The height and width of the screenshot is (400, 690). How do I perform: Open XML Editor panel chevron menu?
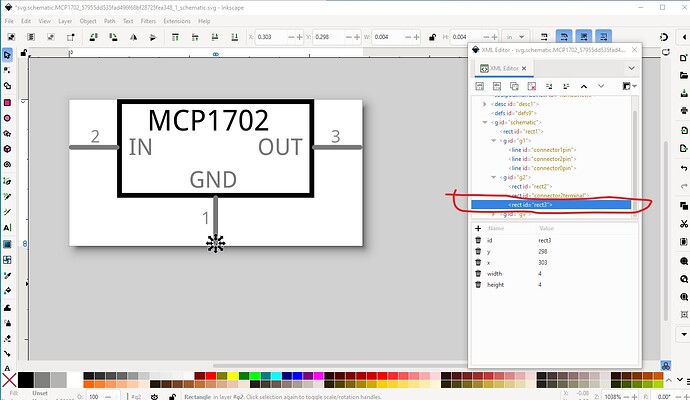pyautogui.click(x=631, y=68)
